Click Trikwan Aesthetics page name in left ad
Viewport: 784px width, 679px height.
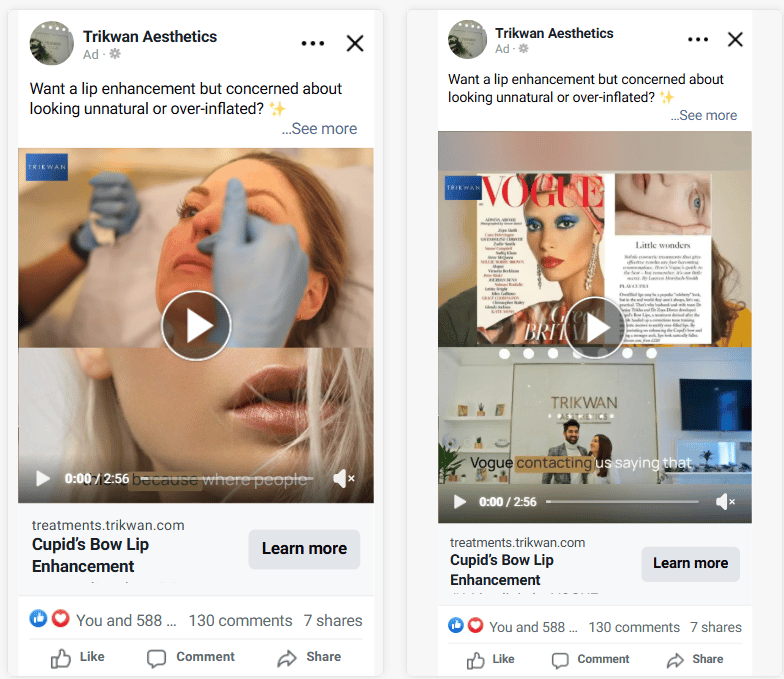tap(150, 36)
